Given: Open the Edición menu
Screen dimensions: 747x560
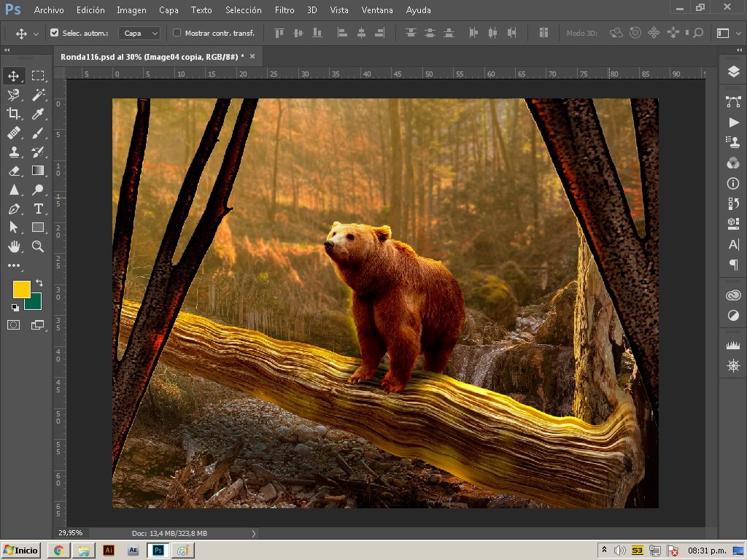Looking at the screenshot, I should 90,10.
